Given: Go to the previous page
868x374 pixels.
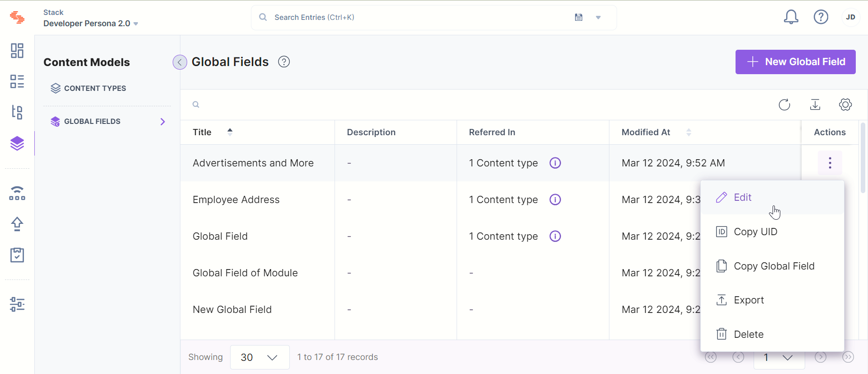Looking at the screenshot, I should [x=738, y=357].
